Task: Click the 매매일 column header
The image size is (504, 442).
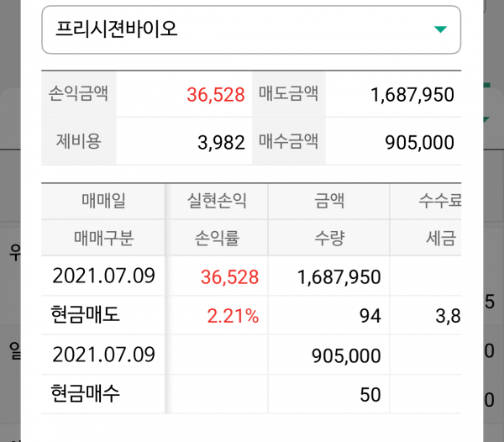Action: click(103, 202)
